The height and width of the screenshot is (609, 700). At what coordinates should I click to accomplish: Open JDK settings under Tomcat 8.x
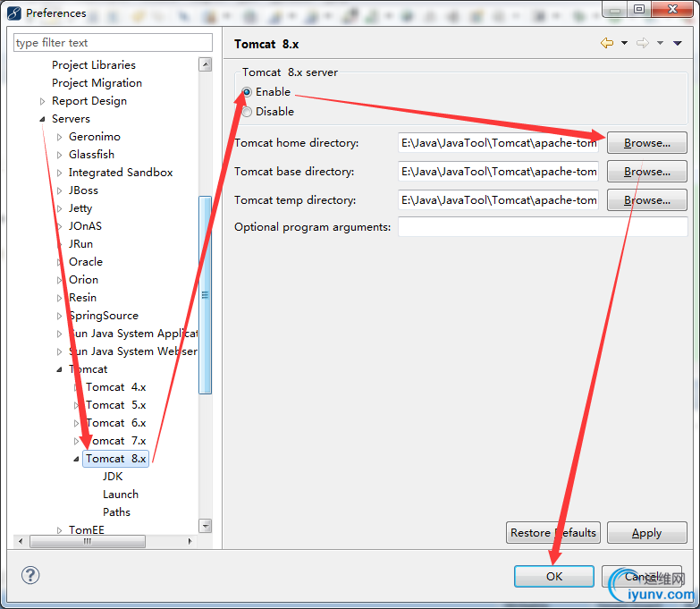coord(113,477)
